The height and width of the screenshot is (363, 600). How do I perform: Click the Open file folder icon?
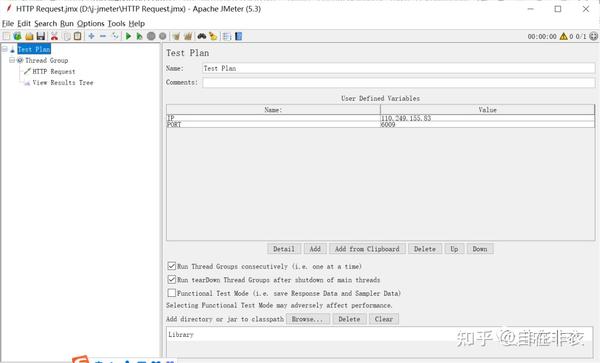[x=29, y=36]
